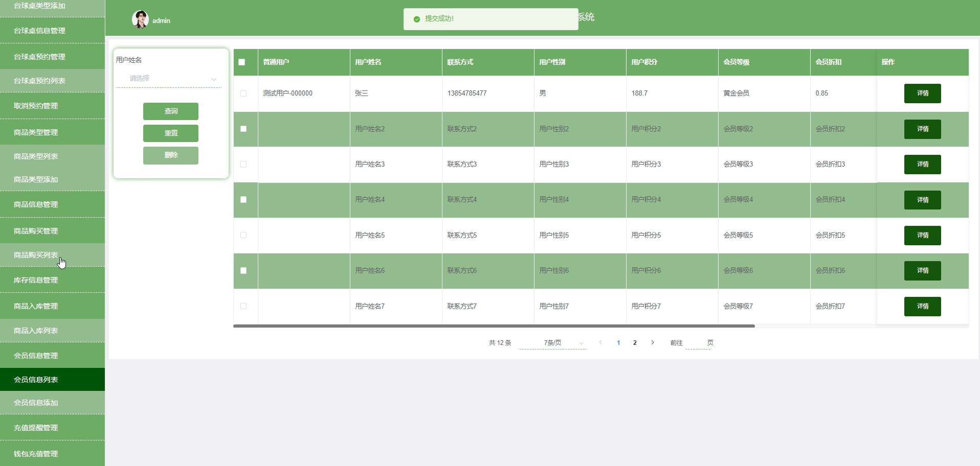Open 会员信息添加 in sidebar
980x466 pixels.
(x=52, y=403)
